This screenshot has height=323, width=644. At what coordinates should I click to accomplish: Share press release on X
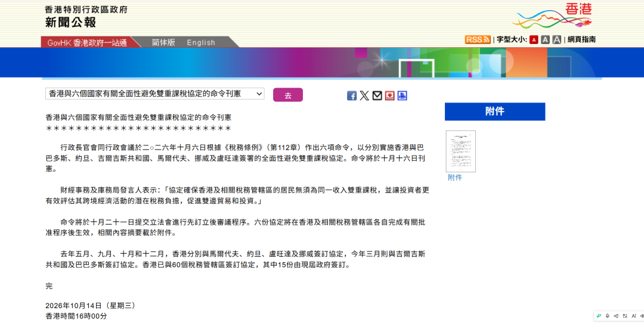pos(364,95)
